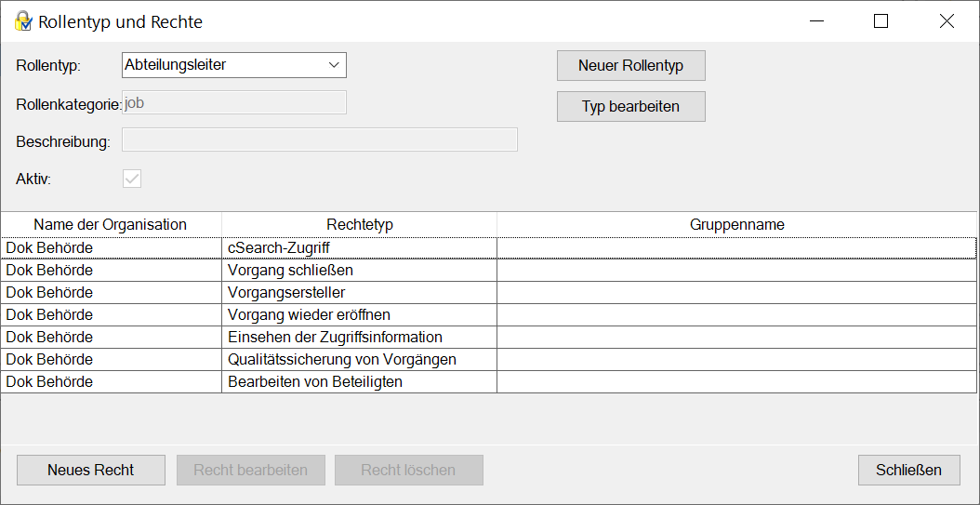Pick the Einsehen der Zugriffsinformation row
Image resolution: width=980 pixels, height=505 pixels.
coord(335,337)
